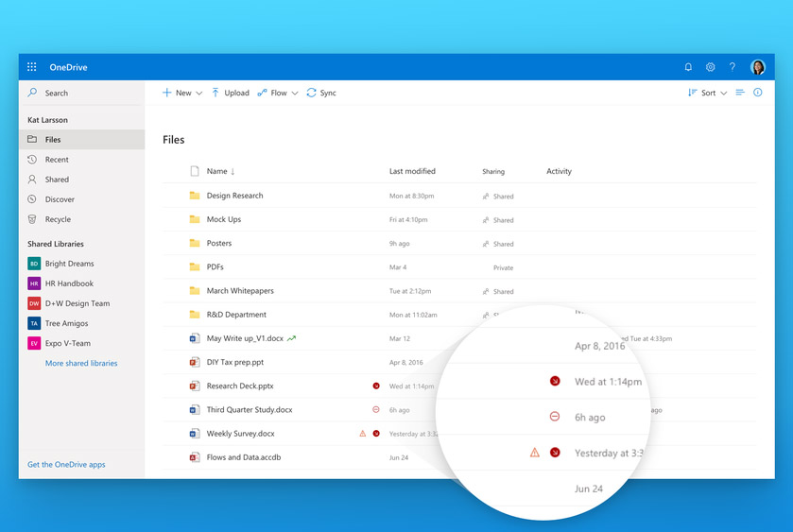Click the R&D Department folder icon
793x532 pixels.
coord(194,315)
